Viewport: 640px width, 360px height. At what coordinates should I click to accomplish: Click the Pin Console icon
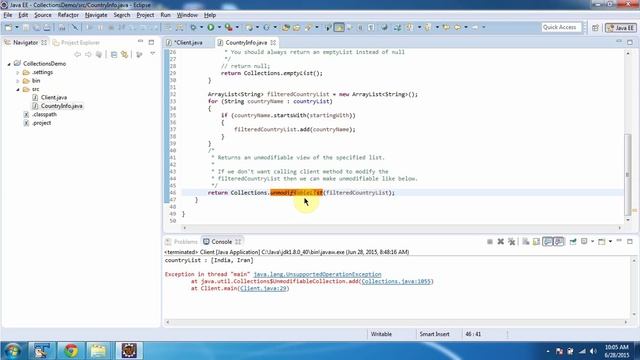[x=573, y=242]
